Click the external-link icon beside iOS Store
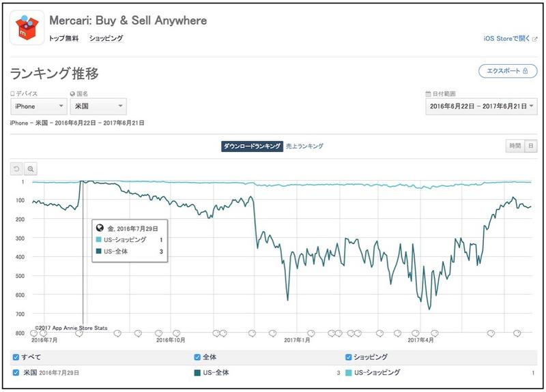 pyautogui.click(x=535, y=39)
